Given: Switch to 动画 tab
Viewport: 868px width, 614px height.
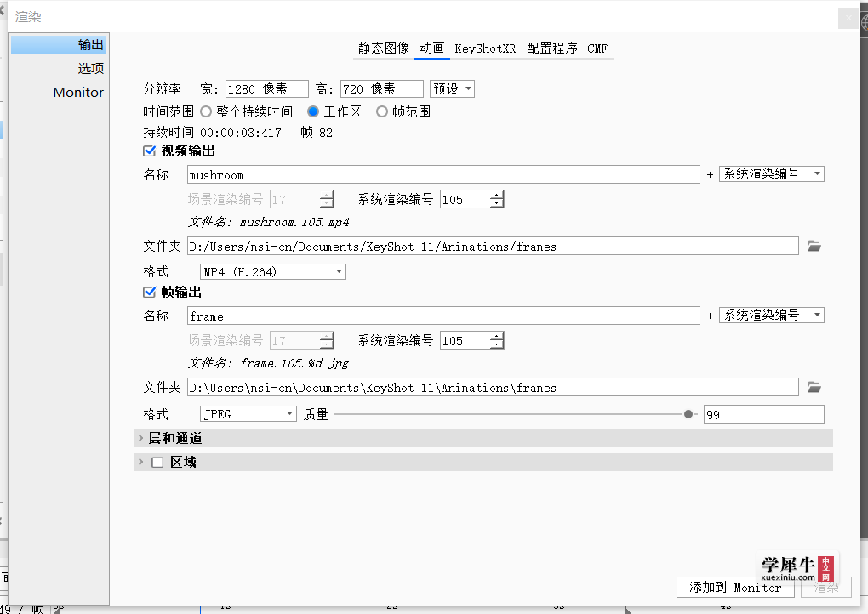Looking at the screenshot, I should coord(431,48).
